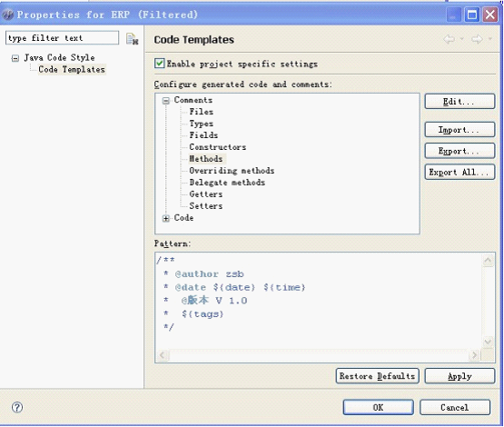
Task: Select the Comments tree item
Action: 193,100
